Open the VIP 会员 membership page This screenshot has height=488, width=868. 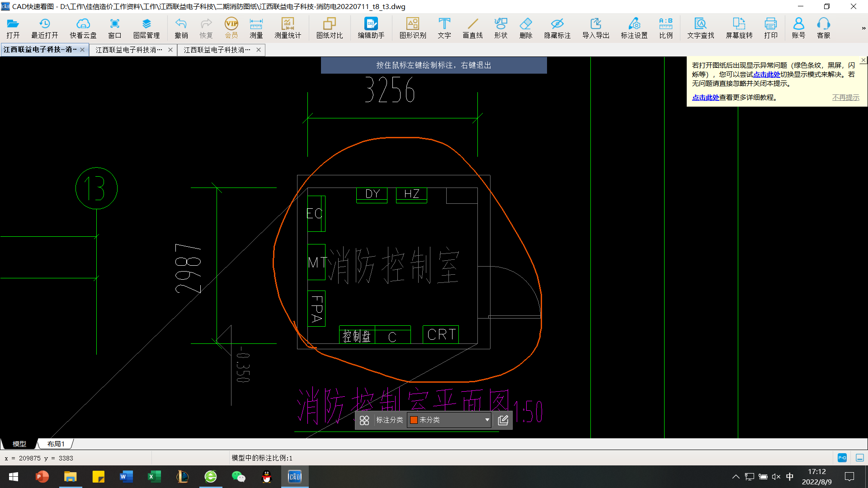click(231, 28)
